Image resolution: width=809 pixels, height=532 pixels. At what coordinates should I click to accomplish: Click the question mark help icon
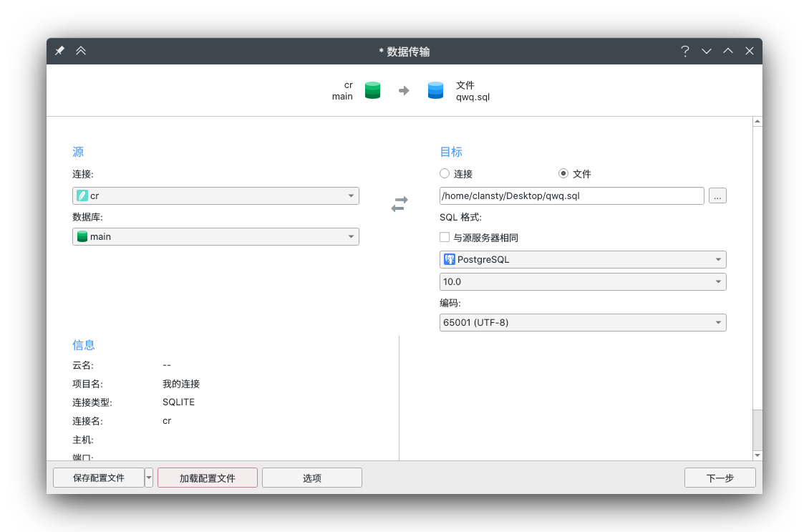pyautogui.click(x=684, y=51)
